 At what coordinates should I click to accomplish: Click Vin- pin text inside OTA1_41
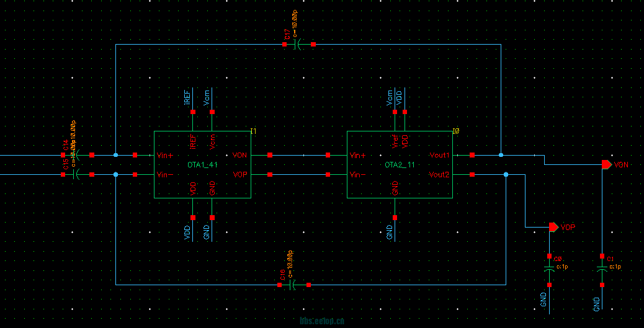tap(165, 175)
